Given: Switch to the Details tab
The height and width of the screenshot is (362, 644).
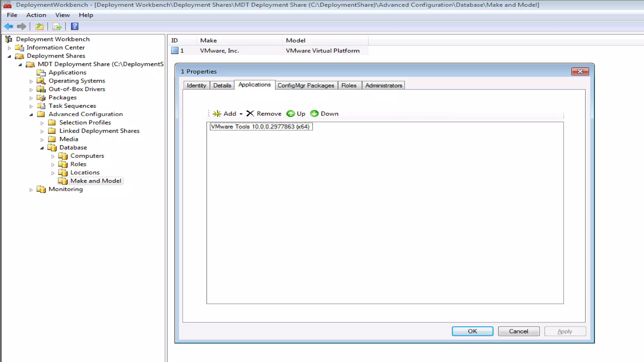Looking at the screenshot, I should coord(222,85).
